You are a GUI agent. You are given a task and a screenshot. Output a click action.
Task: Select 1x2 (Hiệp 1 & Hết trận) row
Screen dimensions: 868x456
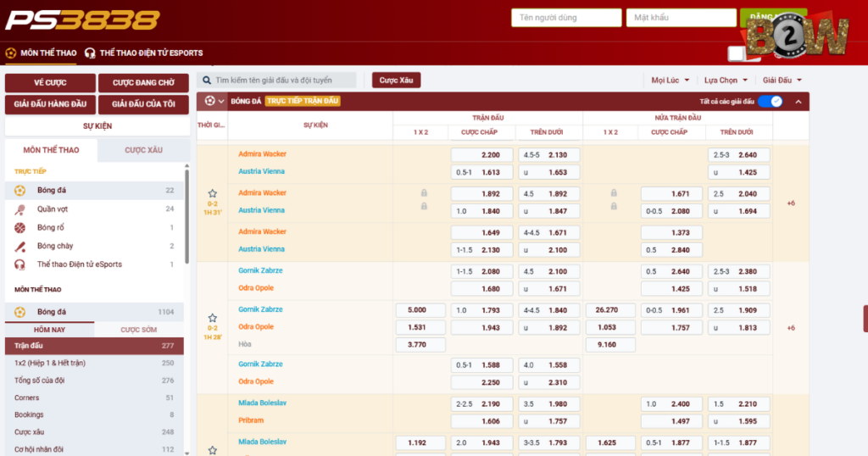click(x=94, y=363)
